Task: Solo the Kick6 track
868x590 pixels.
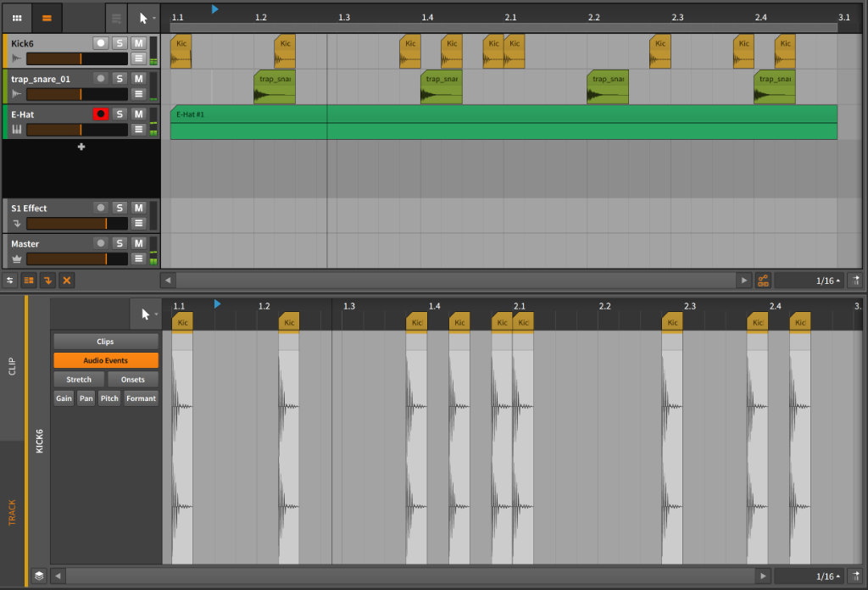Action: [120, 43]
